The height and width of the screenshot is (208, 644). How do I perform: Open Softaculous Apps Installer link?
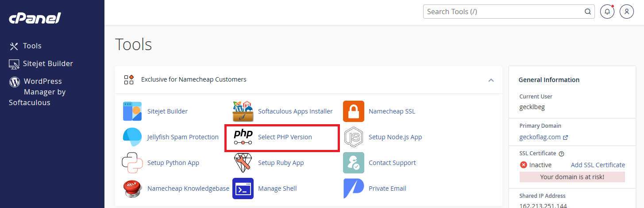[x=295, y=111]
